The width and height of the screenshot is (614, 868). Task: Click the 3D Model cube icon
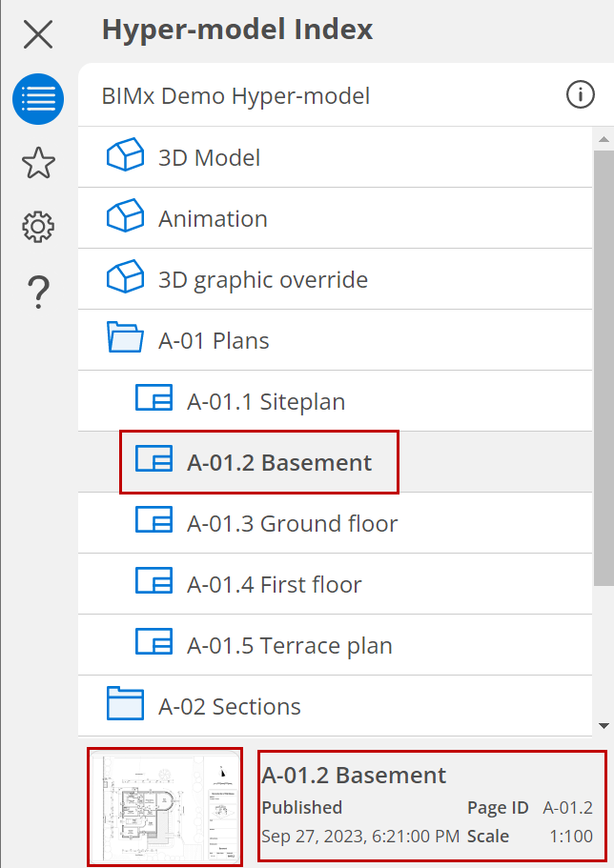point(125,156)
